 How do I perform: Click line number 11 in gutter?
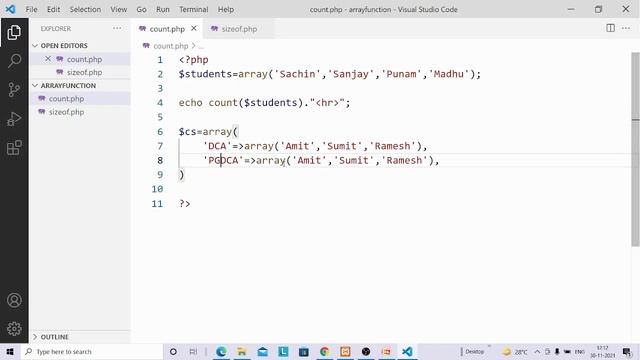(157, 203)
